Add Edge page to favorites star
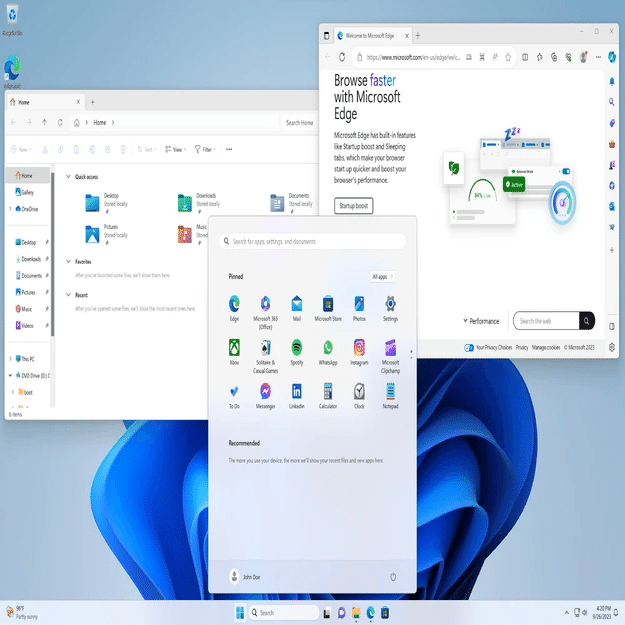Screen dimensions: 625x625 [x=508, y=57]
